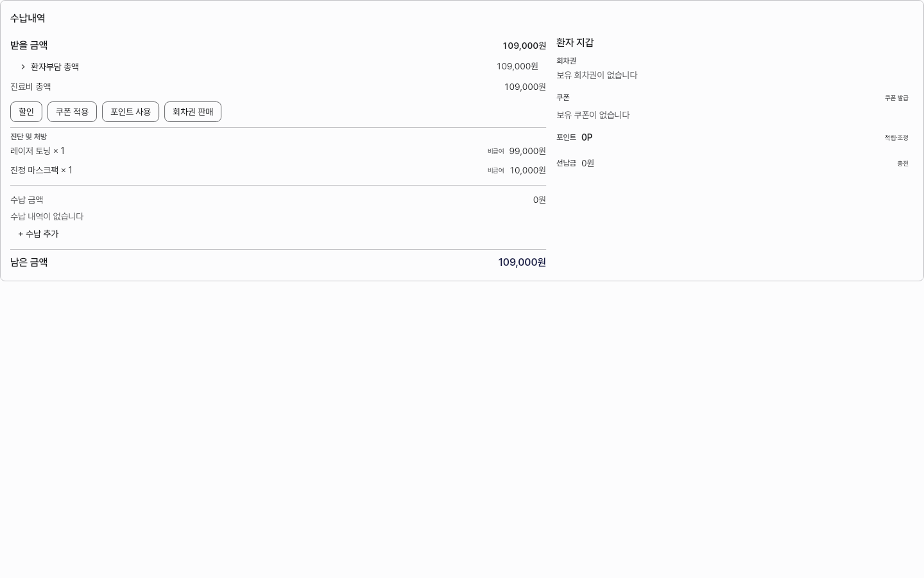Click the 진료비 총액 label
924x578 pixels.
coord(31,87)
